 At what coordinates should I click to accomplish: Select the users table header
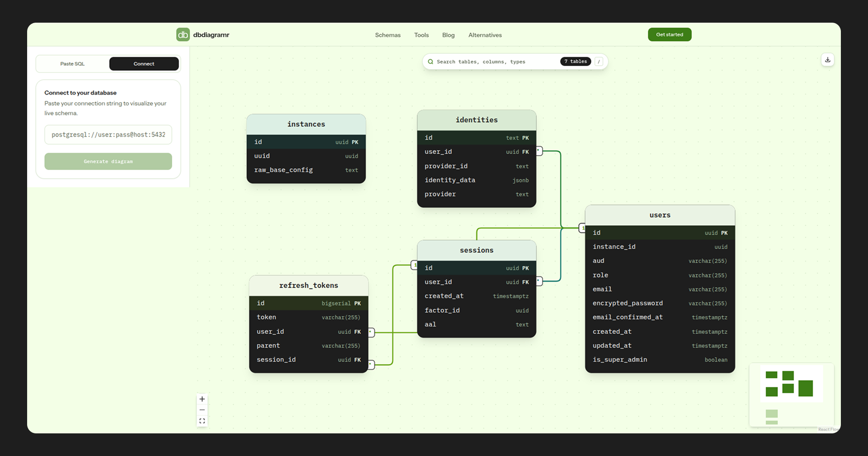tap(660, 215)
